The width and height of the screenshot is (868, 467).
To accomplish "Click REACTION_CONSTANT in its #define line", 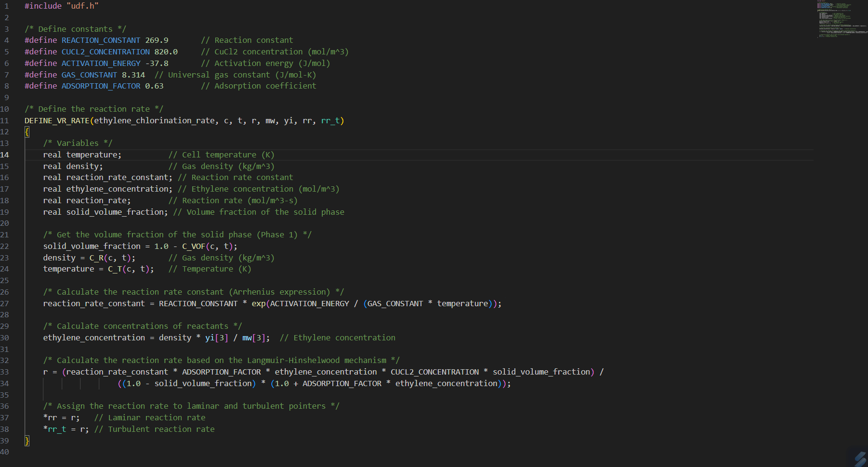I will (x=101, y=40).
